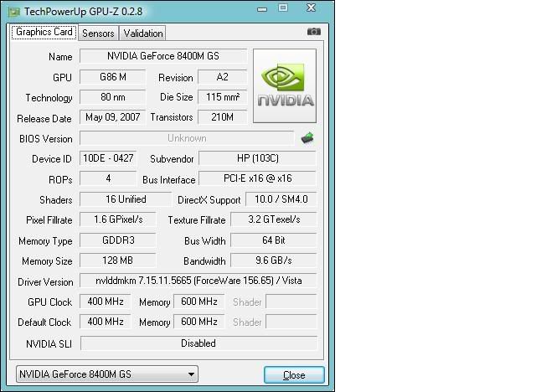Click the NVIDIA logo image
This screenshot has width=536, height=392.
tap(285, 85)
